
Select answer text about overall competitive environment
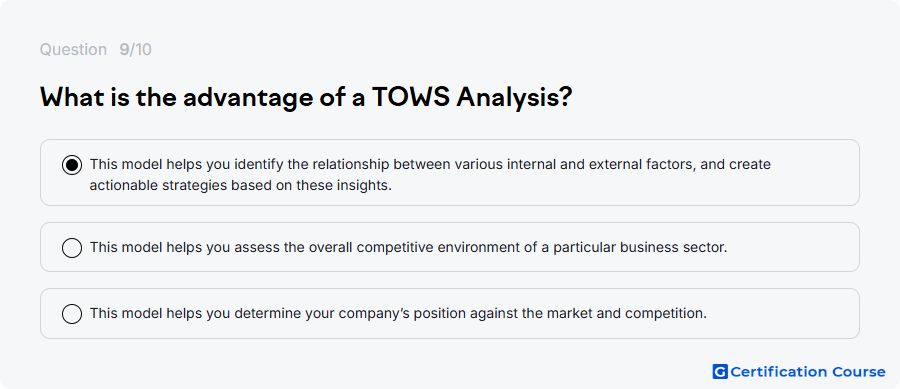tap(408, 248)
